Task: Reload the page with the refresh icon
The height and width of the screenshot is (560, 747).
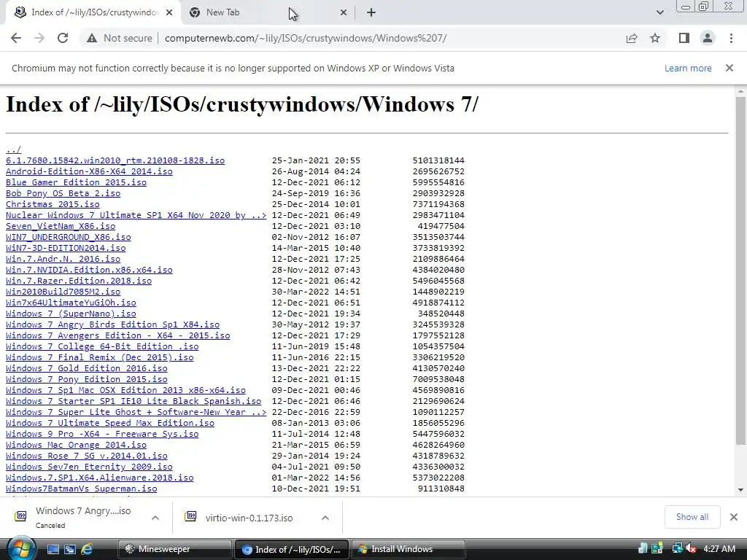Action: pos(63,38)
